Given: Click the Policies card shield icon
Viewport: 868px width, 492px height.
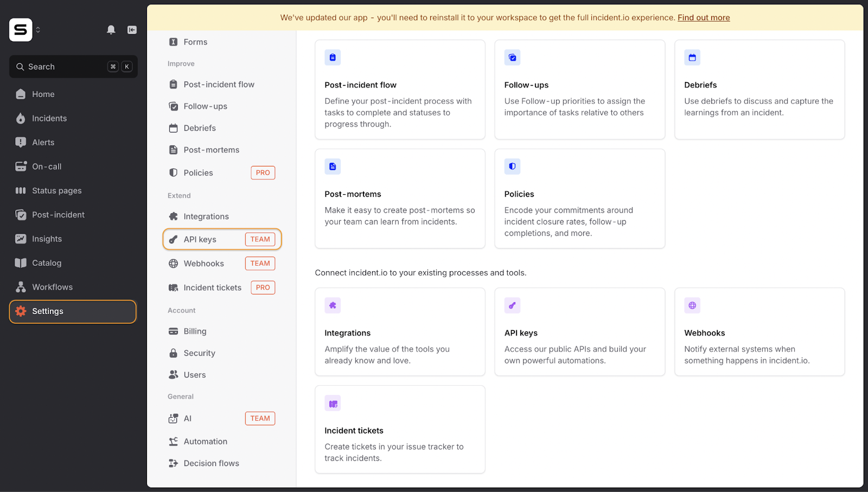Looking at the screenshot, I should coord(512,167).
